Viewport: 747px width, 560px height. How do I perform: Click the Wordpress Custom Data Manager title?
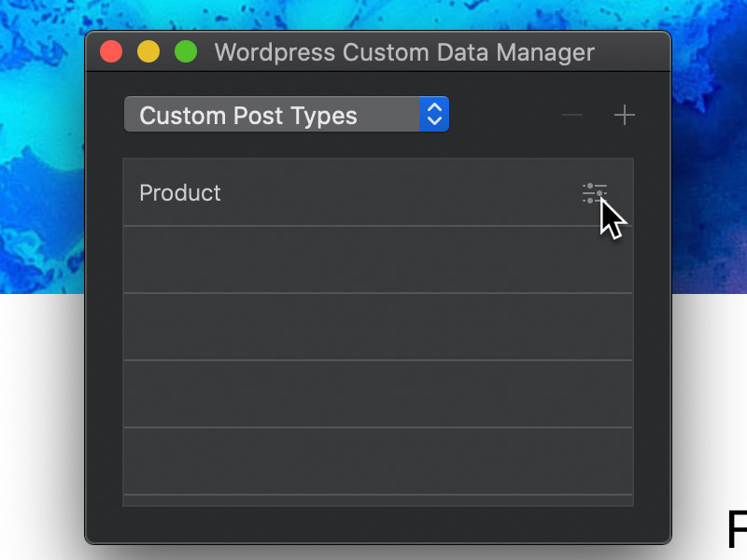403,52
